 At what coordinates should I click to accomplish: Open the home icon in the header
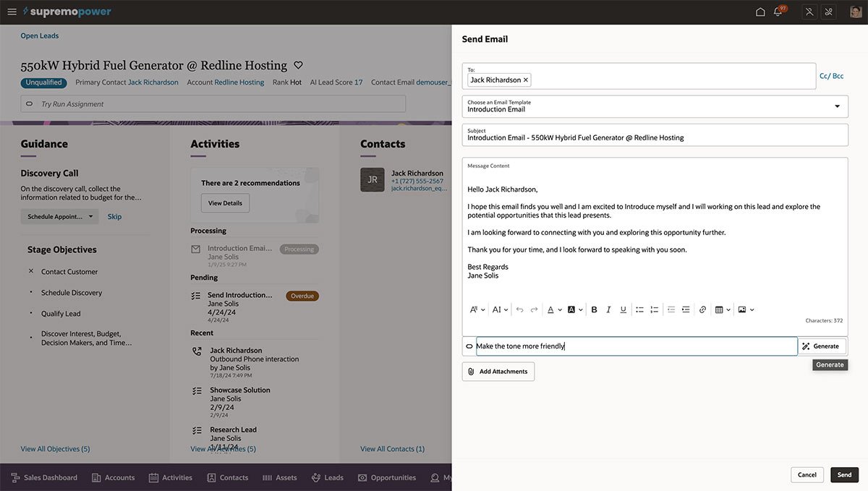760,12
